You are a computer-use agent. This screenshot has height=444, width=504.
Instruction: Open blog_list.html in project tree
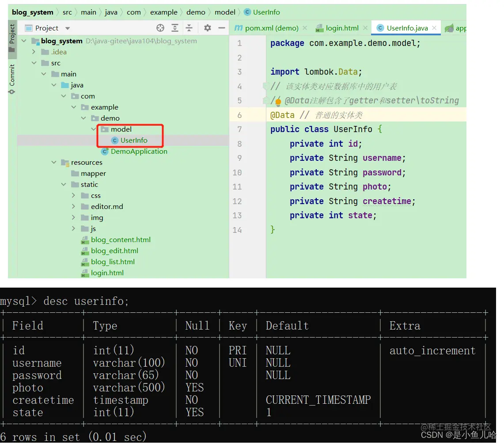pyautogui.click(x=113, y=262)
